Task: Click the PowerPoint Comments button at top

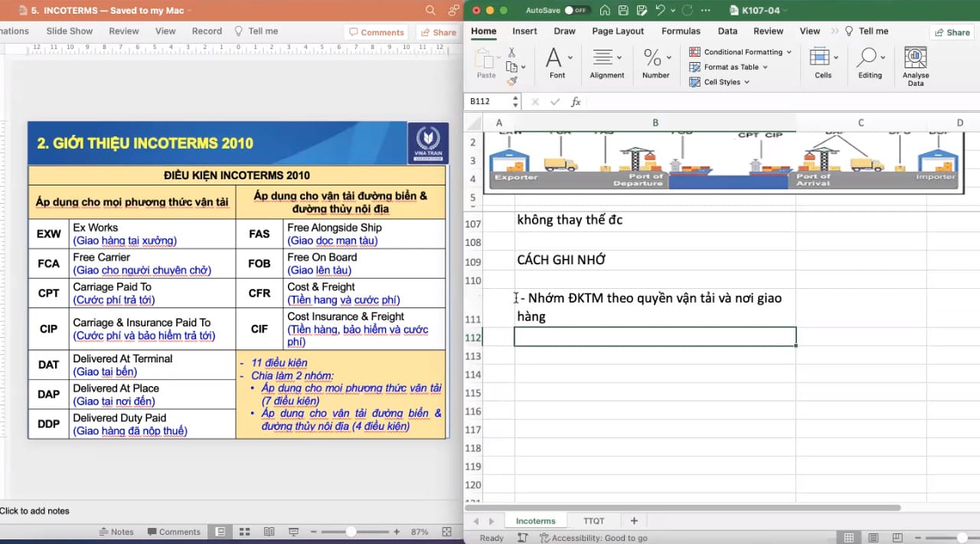Action: tap(375, 32)
